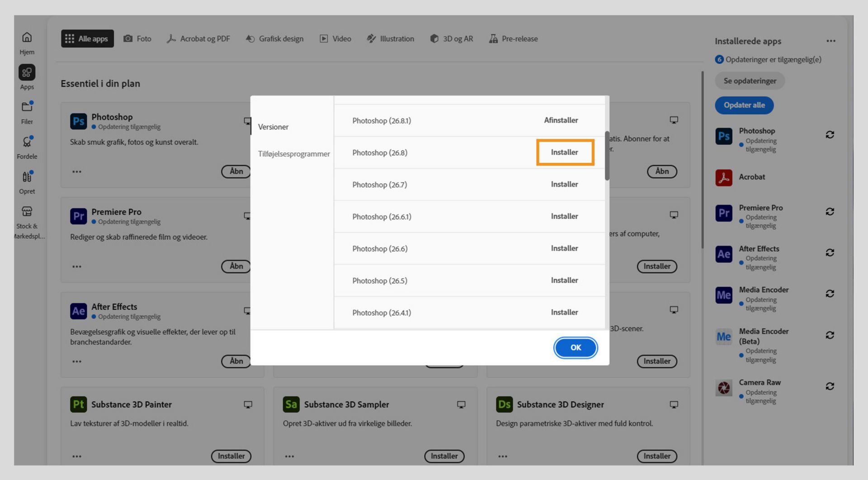Select the Alle apps category tab
Viewport: 868px width, 480px height.
[87, 39]
